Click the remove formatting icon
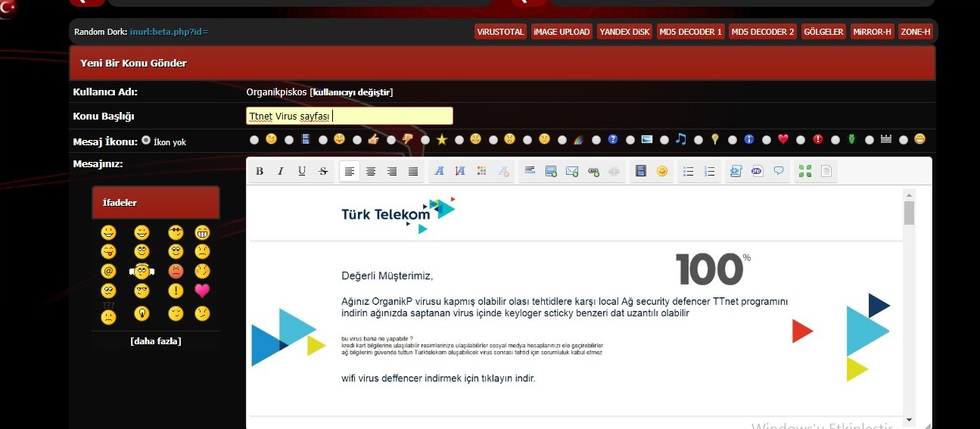 (x=503, y=172)
